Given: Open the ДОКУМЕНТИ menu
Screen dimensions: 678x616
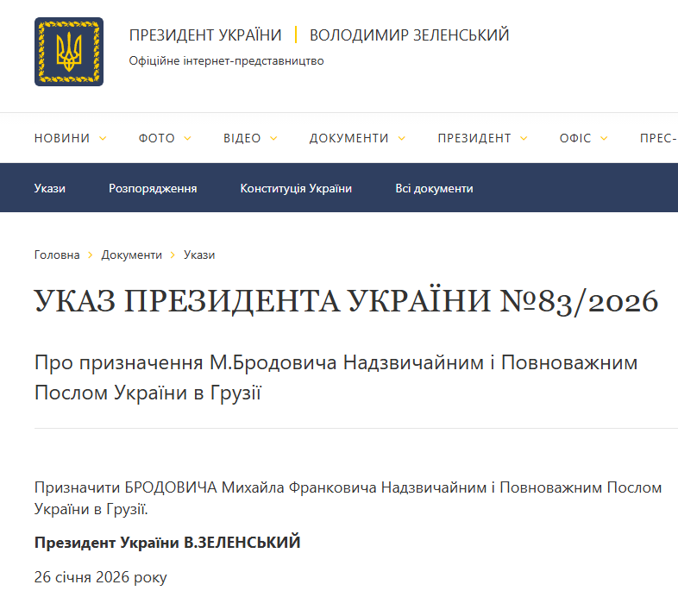Looking at the screenshot, I should coord(349,138).
